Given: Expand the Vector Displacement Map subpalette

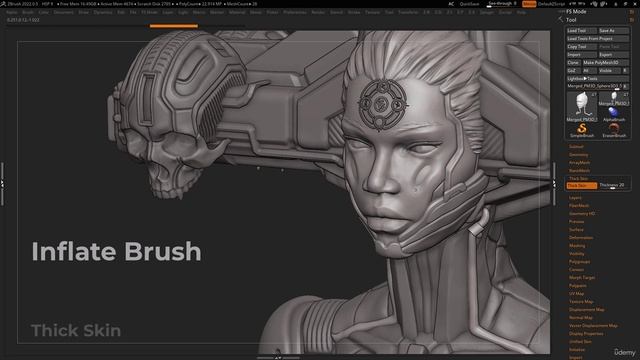Looking at the screenshot, I should [x=593, y=326].
